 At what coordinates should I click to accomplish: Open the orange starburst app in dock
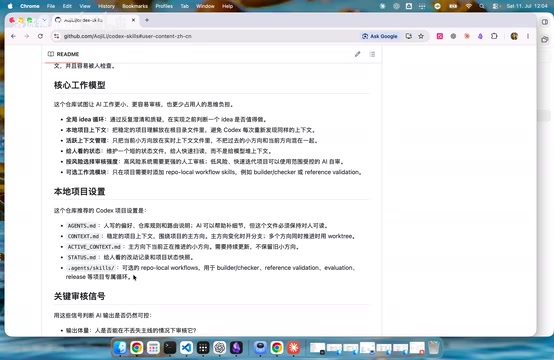pyautogui.click(x=294, y=348)
